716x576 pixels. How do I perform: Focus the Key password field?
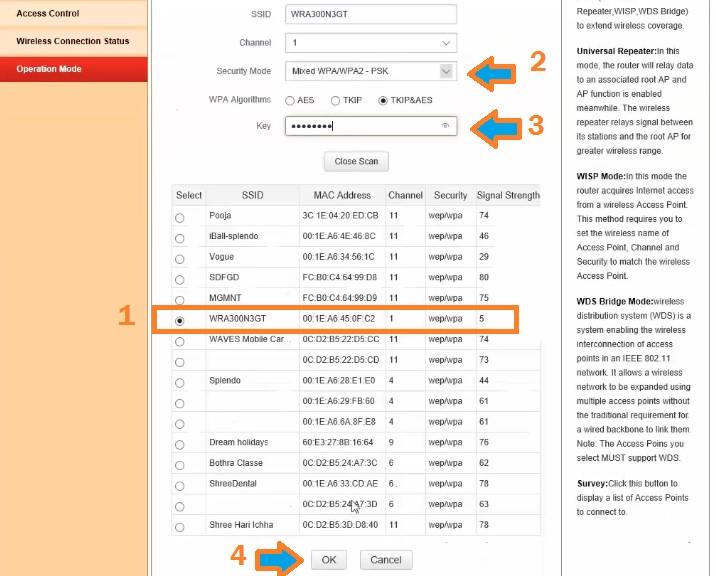point(360,126)
